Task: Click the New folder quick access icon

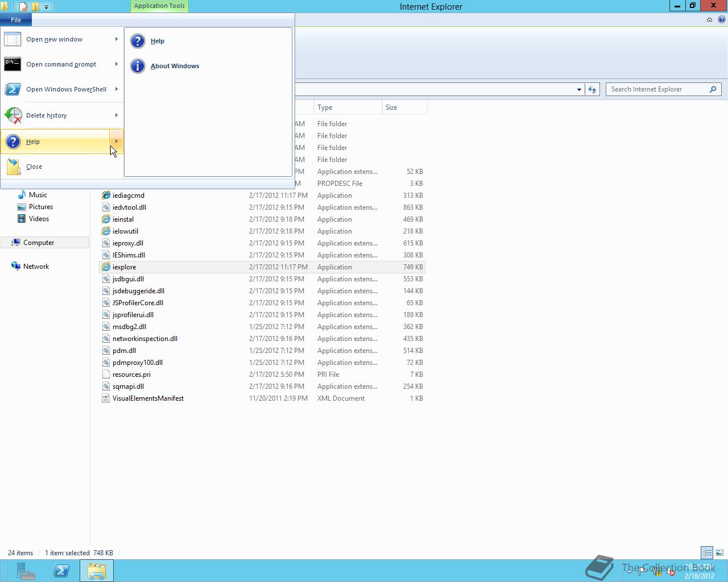Action: point(35,7)
